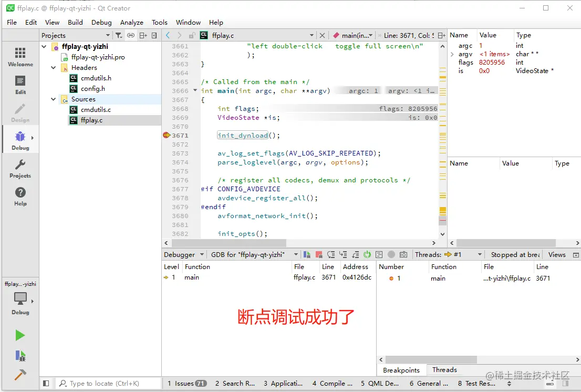This screenshot has width=581, height=392.
Task: Click the file lock icon in editor toolbar
Action: 192,35
